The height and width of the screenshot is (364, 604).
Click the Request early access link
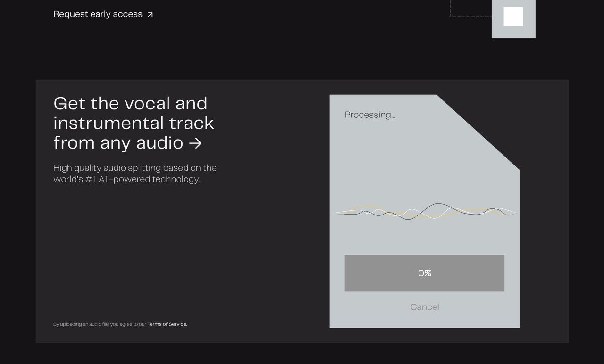(98, 14)
